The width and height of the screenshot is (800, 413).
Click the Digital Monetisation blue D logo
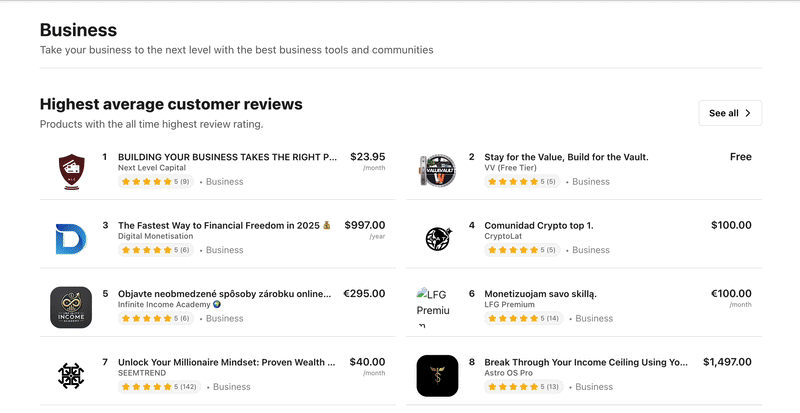70,238
